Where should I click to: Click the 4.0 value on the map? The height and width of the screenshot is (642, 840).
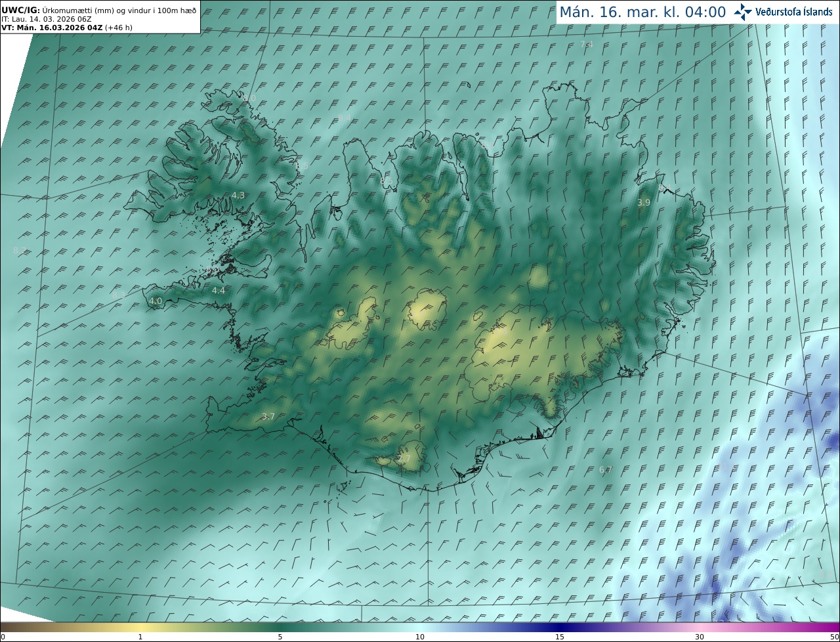click(156, 301)
